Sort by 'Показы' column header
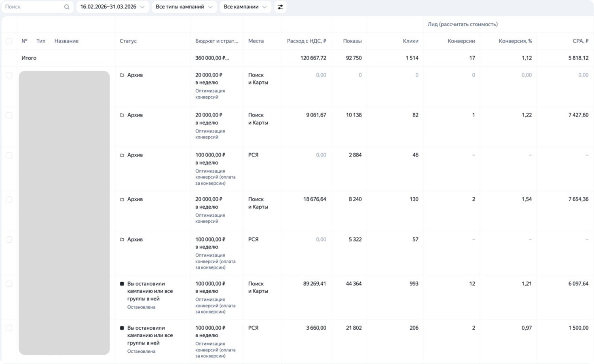 coord(352,41)
